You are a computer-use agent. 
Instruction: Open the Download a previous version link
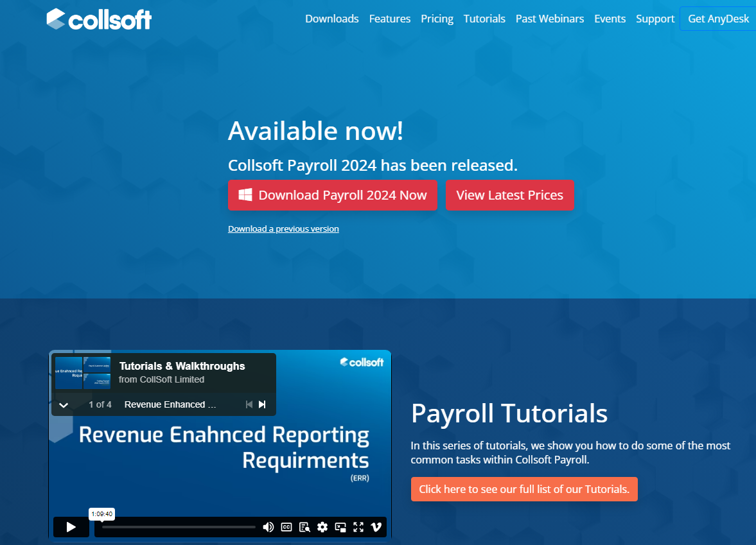(283, 229)
